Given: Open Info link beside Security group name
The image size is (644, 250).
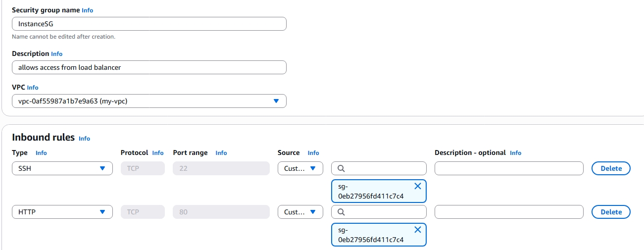Looking at the screenshot, I should point(87,10).
